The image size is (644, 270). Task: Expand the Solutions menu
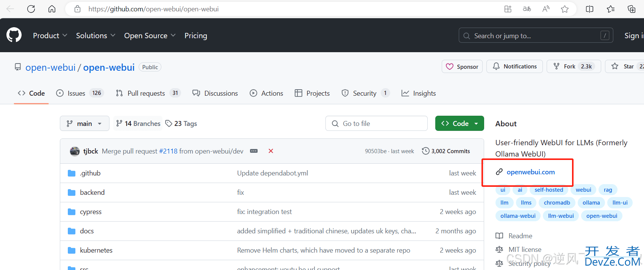(95, 36)
